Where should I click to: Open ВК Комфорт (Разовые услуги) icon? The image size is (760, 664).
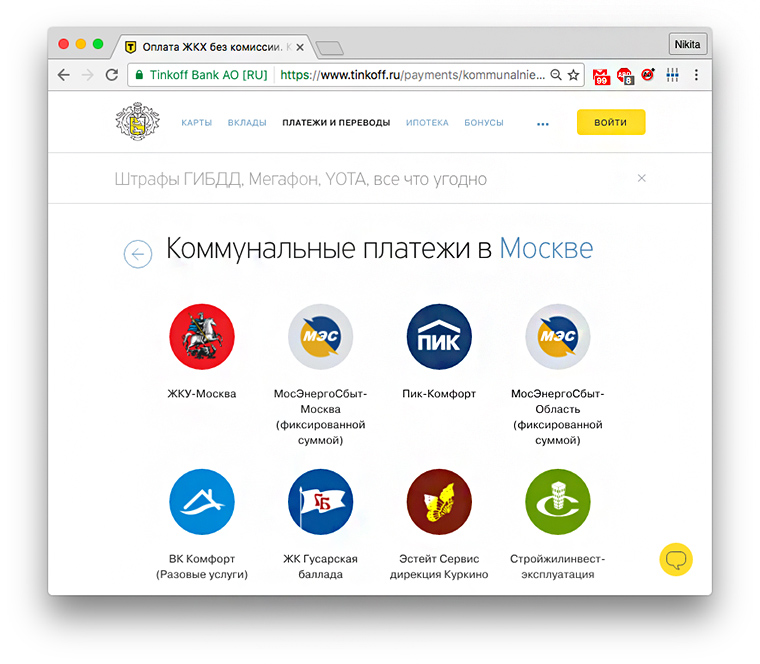pos(202,502)
